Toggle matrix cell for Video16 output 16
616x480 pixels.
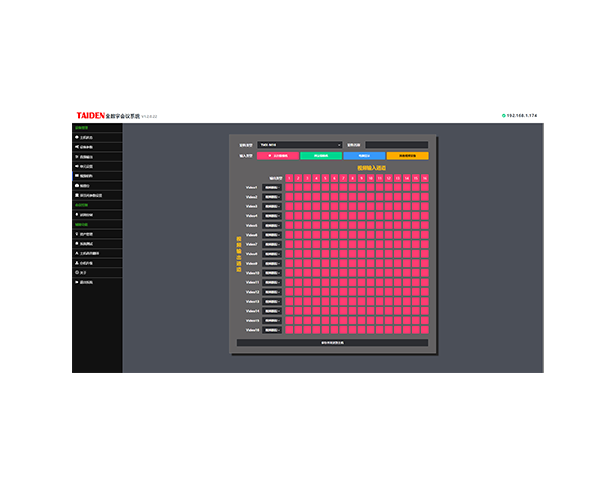(x=425, y=330)
